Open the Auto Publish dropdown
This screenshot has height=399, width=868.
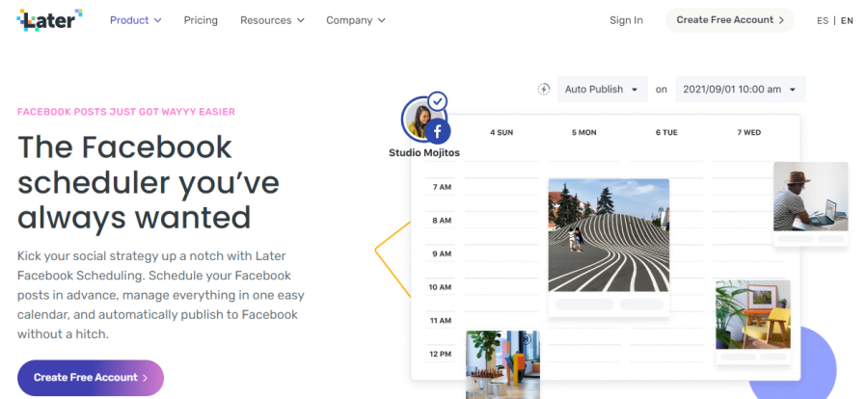pyautogui.click(x=602, y=89)
